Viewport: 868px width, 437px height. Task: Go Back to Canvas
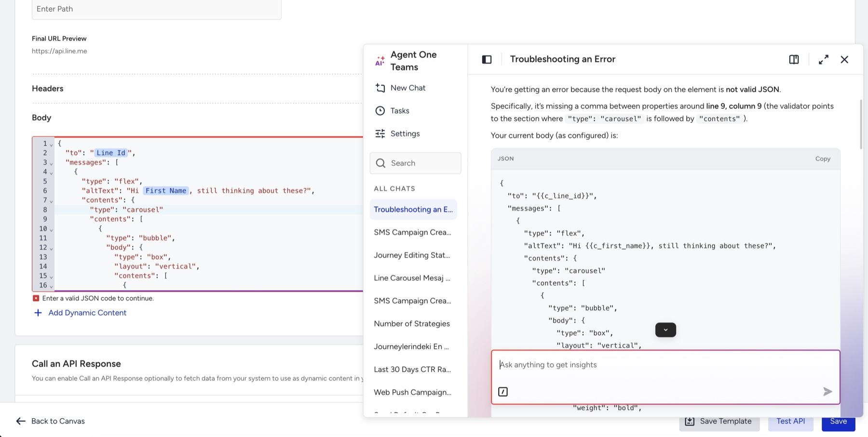[x=50, y=421]
